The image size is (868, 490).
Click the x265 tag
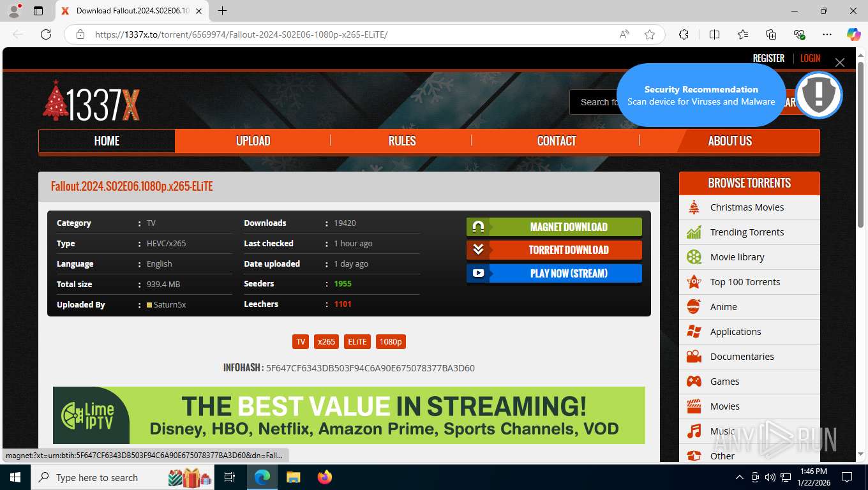[326, 341]
